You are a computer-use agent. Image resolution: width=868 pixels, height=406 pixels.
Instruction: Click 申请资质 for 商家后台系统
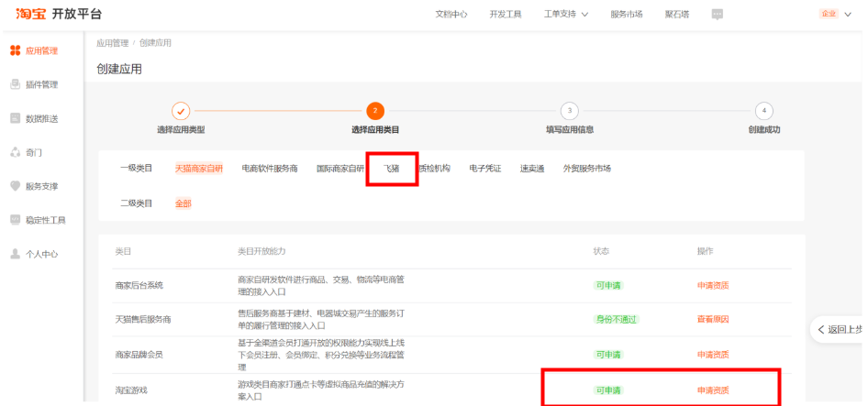pos(713,285)
